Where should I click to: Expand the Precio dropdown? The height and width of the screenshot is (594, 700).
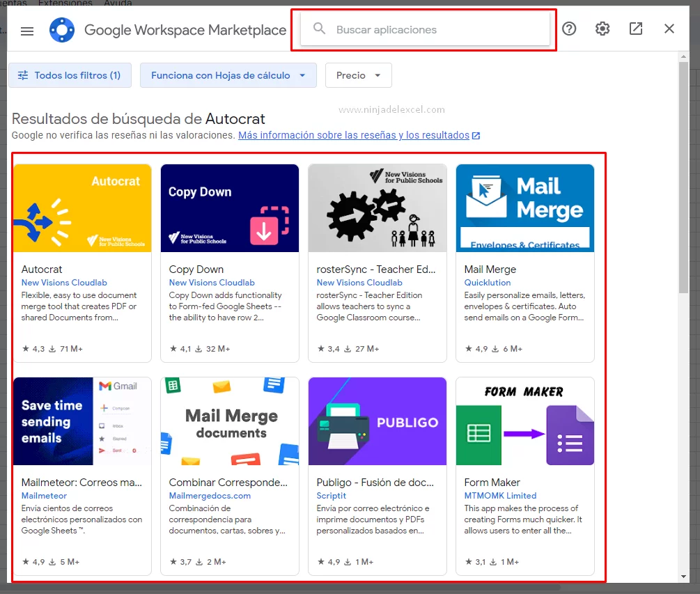click(359, 75)
